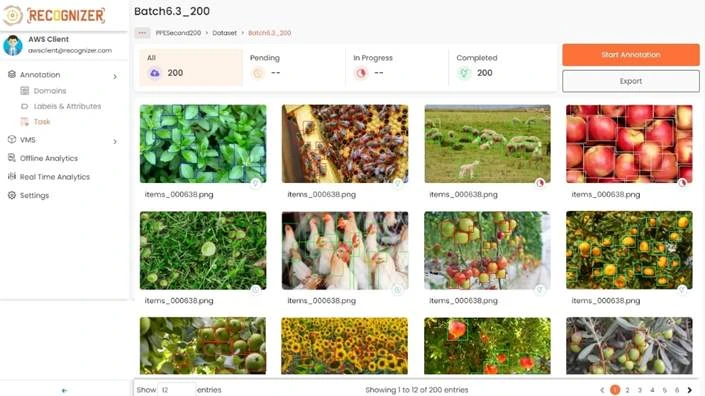Expand the Annotation menu chevron
This screenshot has height=396, width=705.
pos(115,77)
